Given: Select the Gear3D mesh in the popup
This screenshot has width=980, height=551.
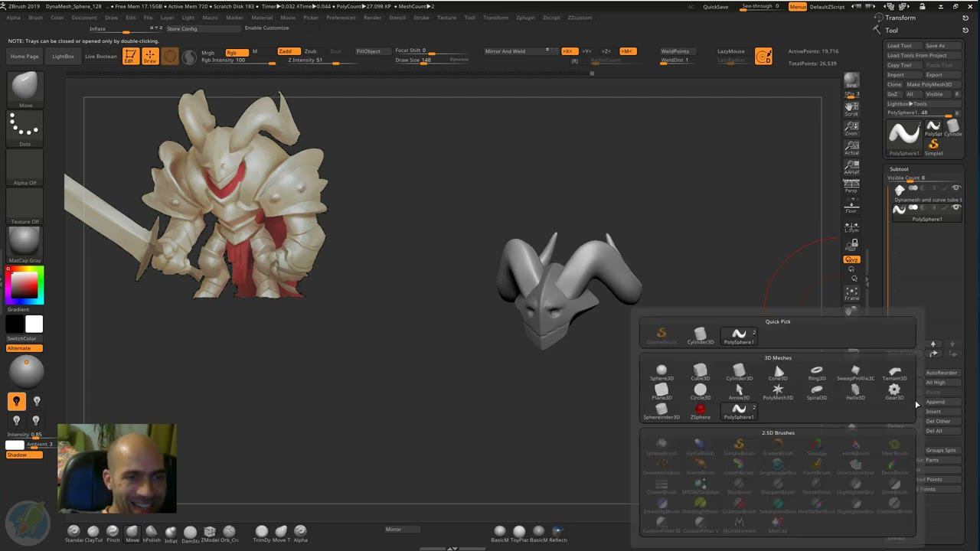Looking at the screenshot, I should click(894, 392).
